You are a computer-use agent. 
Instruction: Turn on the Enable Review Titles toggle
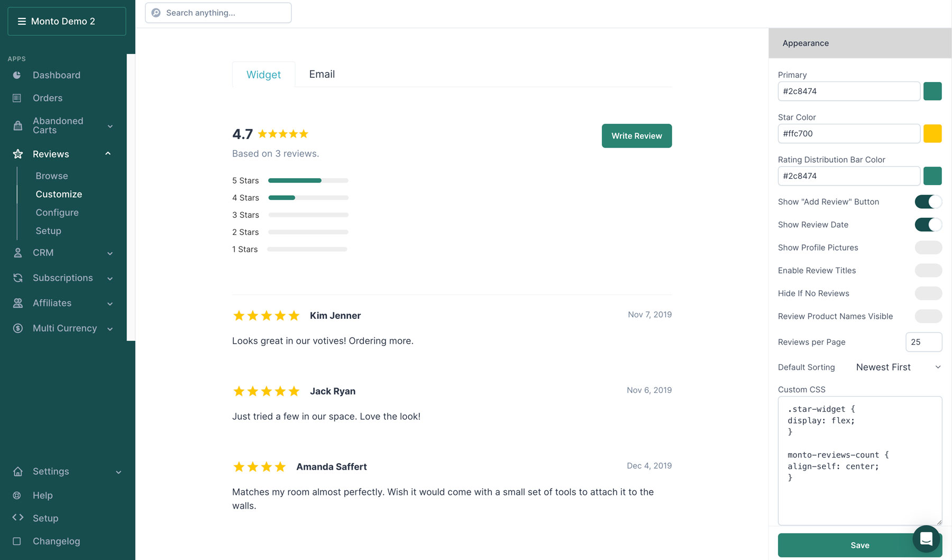(x=928, y=270)
